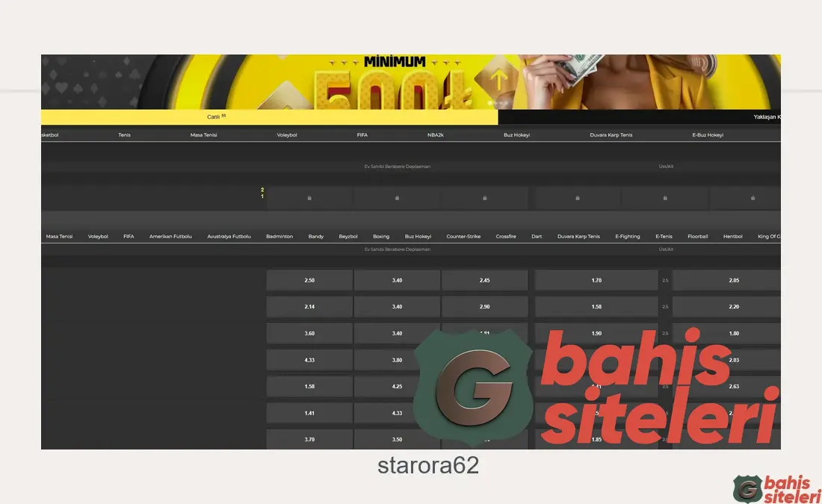
Task: Click the yellow upward arrow in the banner
Action: 498,78
